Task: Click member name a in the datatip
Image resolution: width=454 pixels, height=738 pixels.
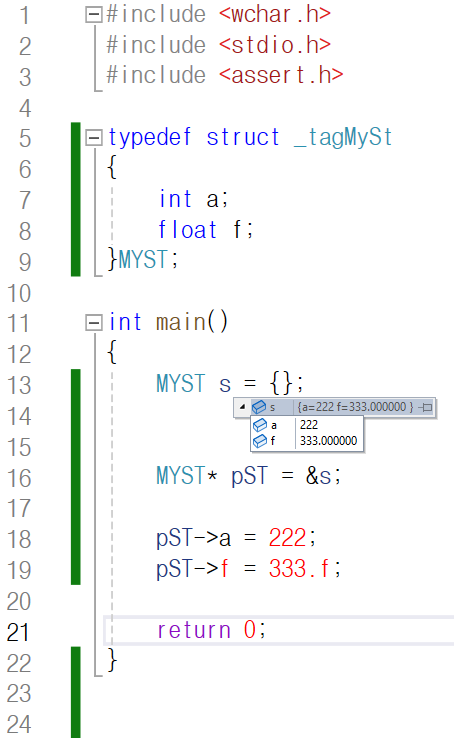Action: (x=274, y=425)
